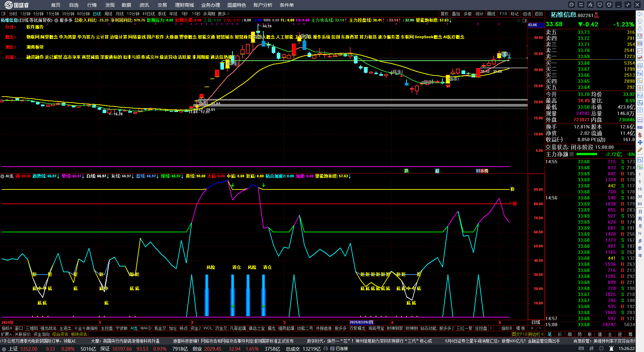Open the quote list icon with checkmark
Image resolution: width=644 pixels, height=352 pixels.
tap(640, 36)
